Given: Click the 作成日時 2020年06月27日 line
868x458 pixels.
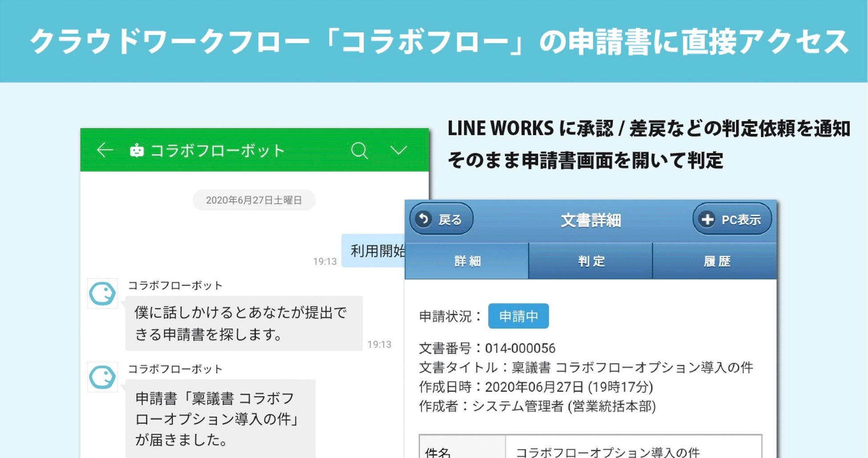Looking at the screenshot, I should (536, 387).
